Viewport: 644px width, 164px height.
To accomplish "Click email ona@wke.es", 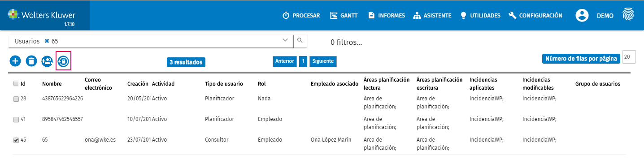I will coord(100,140).
